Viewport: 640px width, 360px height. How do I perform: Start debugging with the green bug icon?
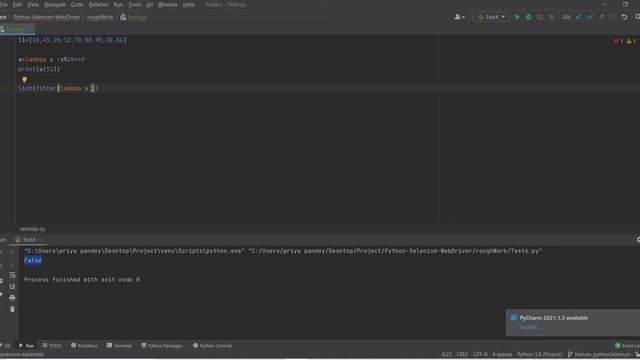click(x=529, y=17)
